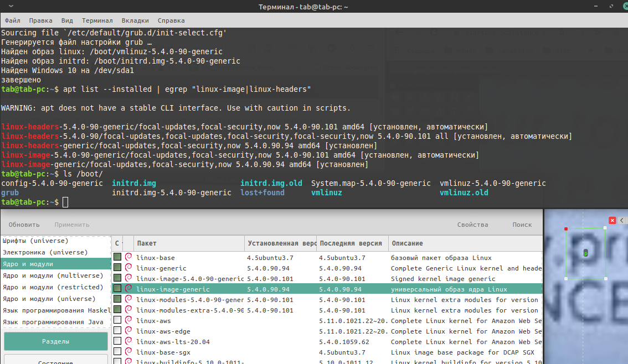Open the Справка menu

point(171,20)
